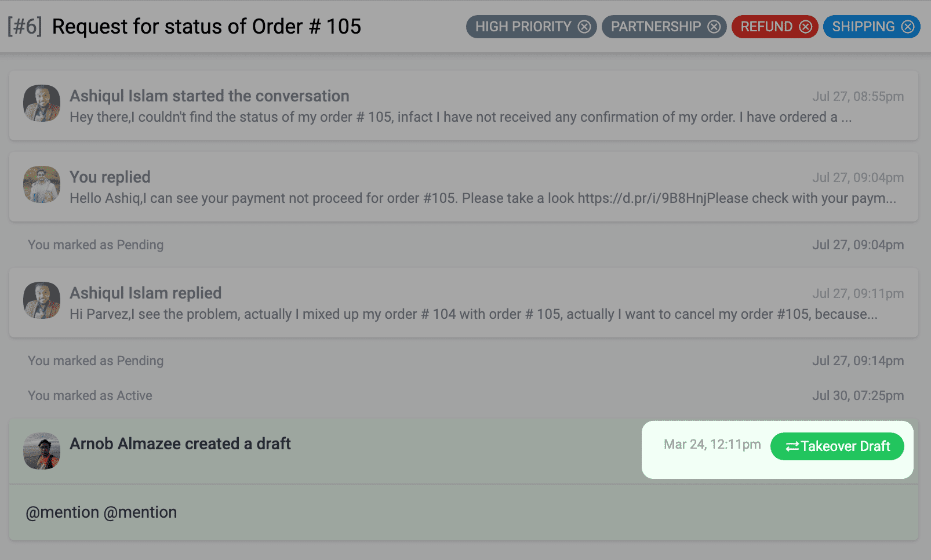Remove the REFUND tag
This screenshot has width=931, height=560.
coord(806,27)
